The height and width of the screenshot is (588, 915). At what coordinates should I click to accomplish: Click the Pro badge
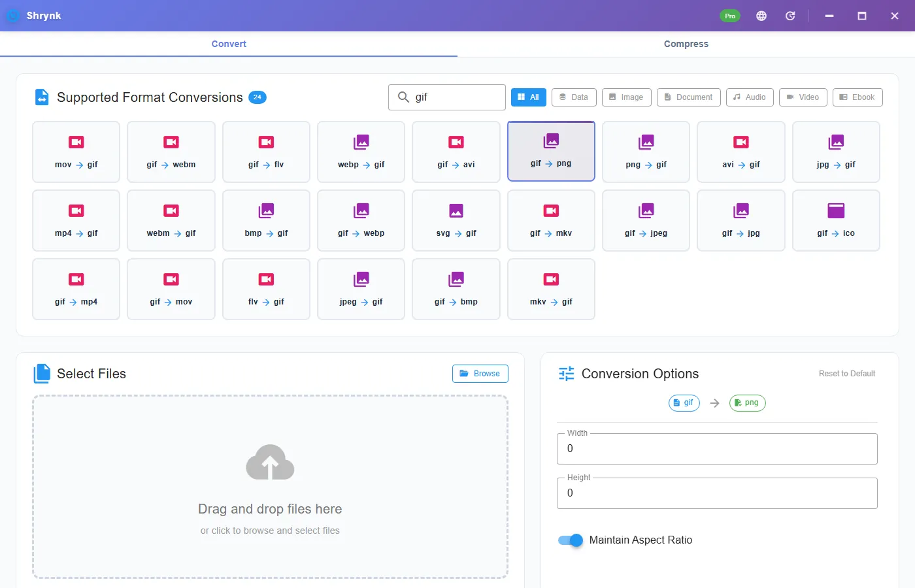[x=730, y=16]
